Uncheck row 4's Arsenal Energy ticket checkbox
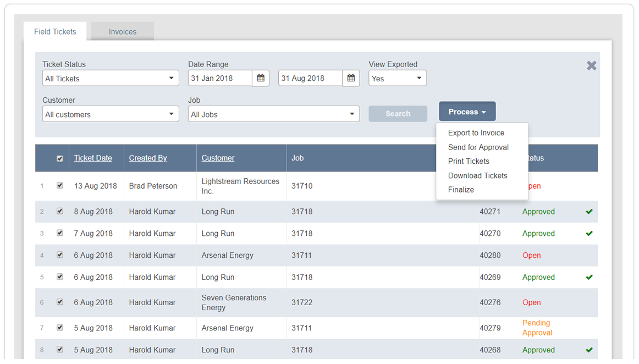The image size is (639, 364). (x=60, y=255)
